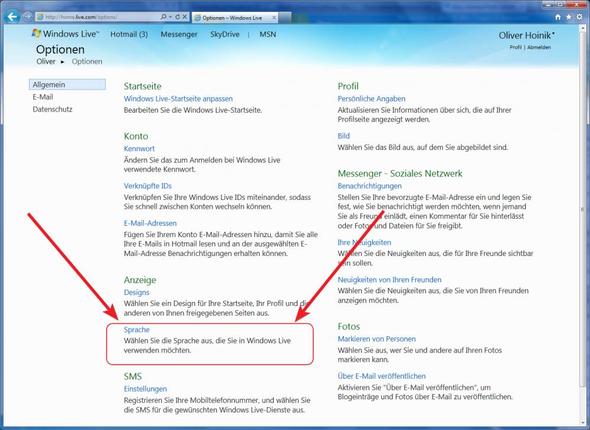590x430 pixels.
Task: Open the Sprache language link
Action: click(137, 330)
